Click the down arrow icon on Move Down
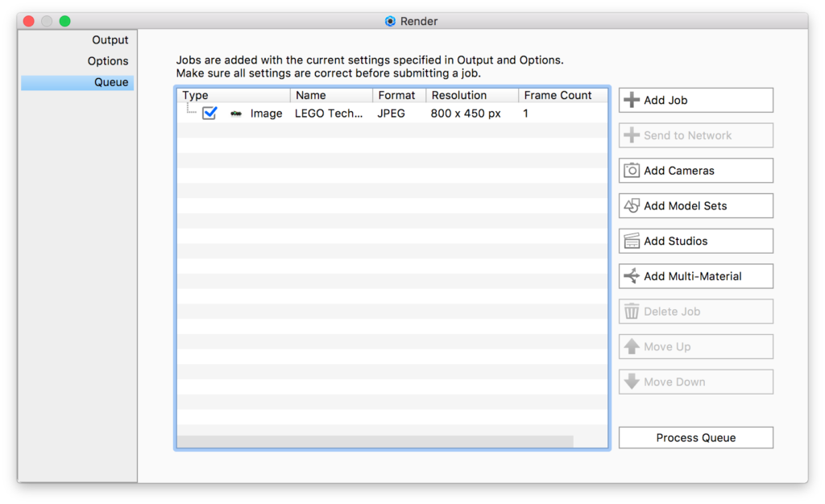The height and width of the screenshot is (504, 825). [x=632, y=382]
